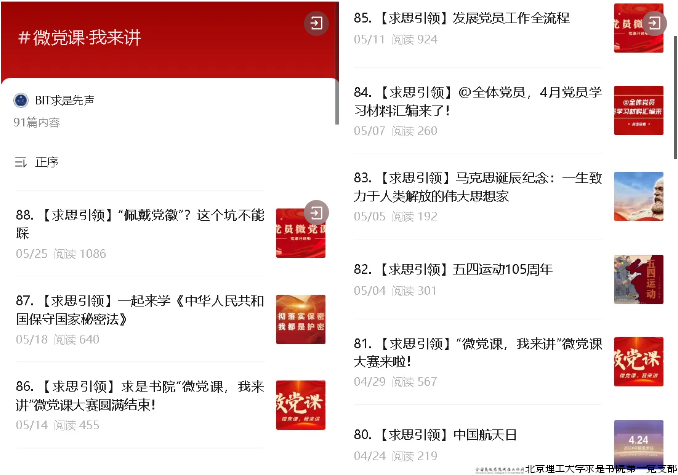Image resolution: width=678 pixels, height=475 pixels.
Task: Click the Marx portrait thumbnail of article 83
Action: [639, 196]
